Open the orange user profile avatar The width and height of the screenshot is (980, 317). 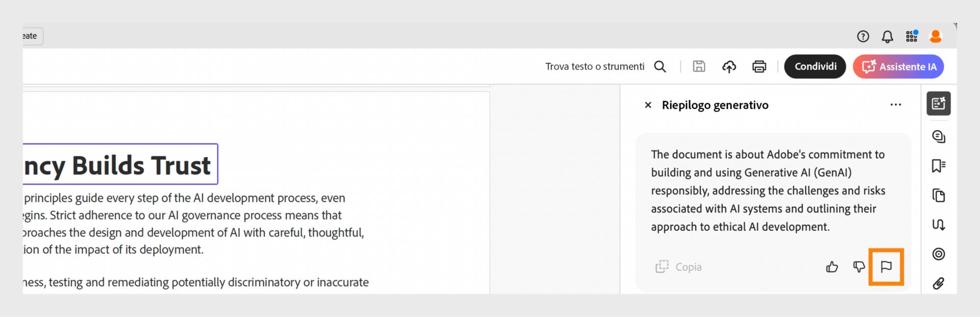pyautogui.click(x=936, y=36)
